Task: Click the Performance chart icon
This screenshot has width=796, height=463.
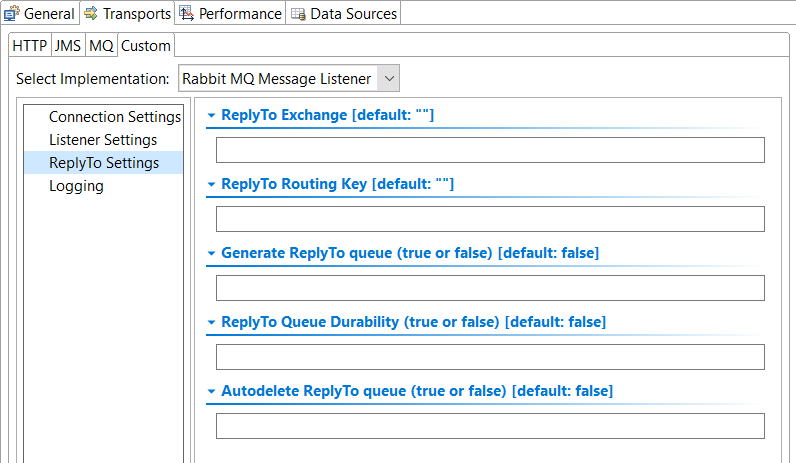Action: (x=187, y=14)
